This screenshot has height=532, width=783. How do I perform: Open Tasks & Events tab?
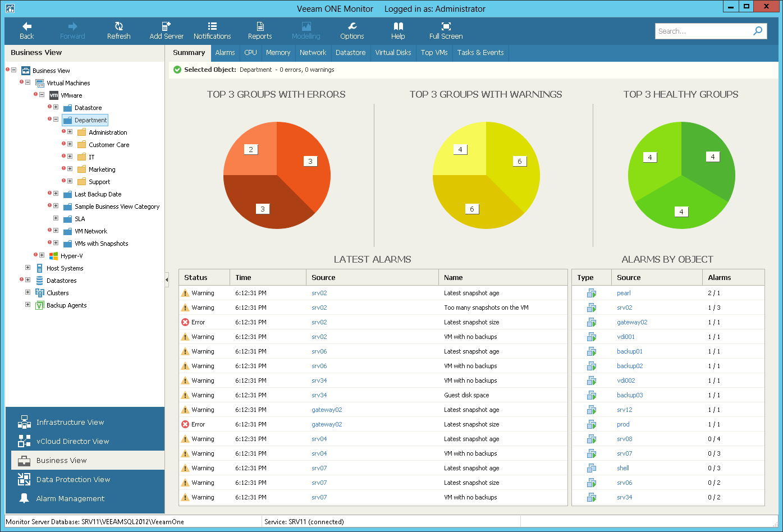click(480, 53)
